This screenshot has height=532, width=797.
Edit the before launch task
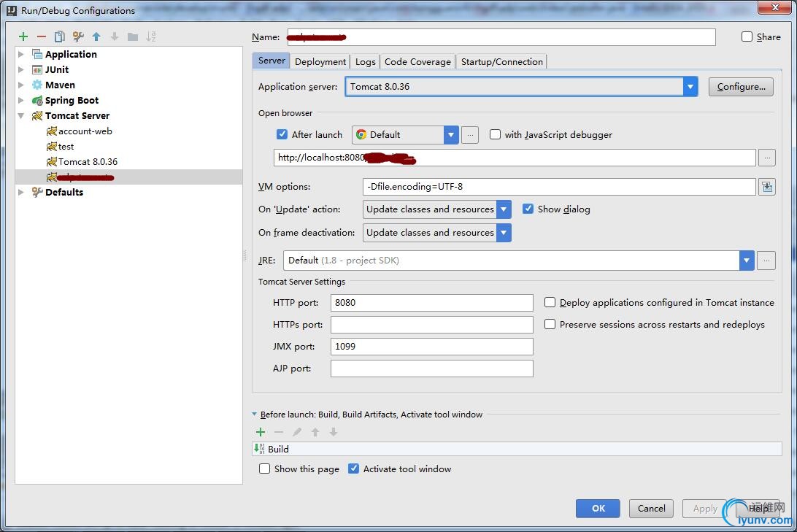[x=297, y=432]
